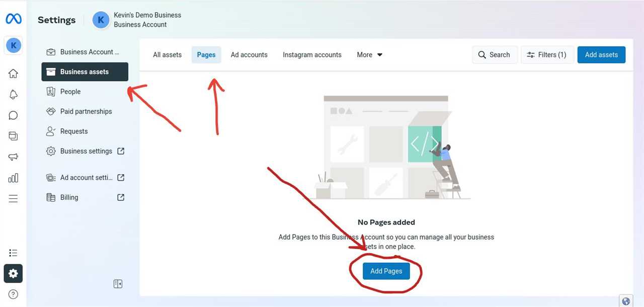Switch to the Ad accounts tab
This screenshot has height=307, width=644.
coord(249,55)
